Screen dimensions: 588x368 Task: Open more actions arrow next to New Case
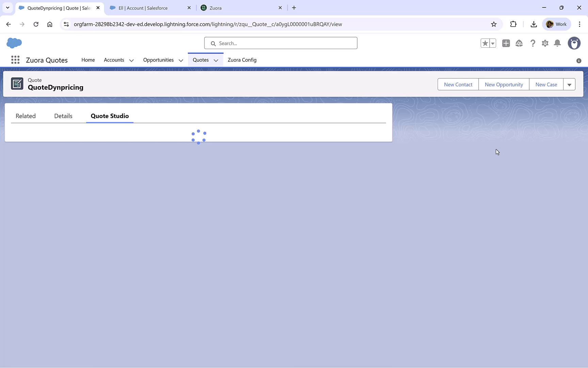pyautogui.click(x=569, y=84)
